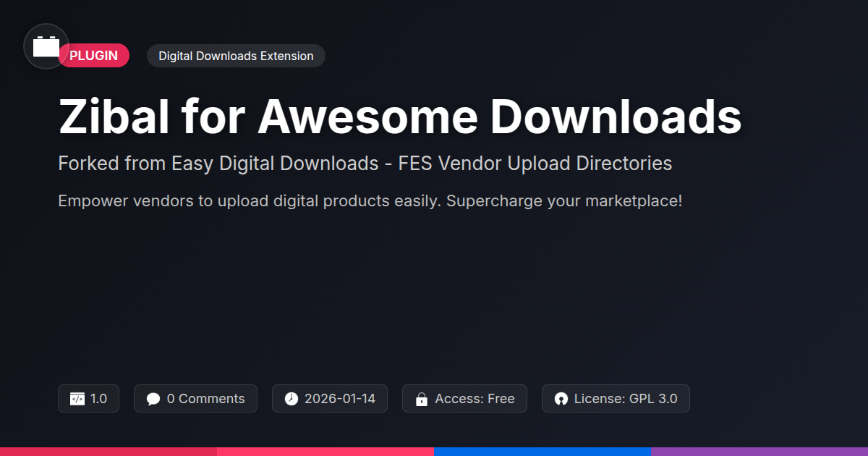Click the 2026-01-14 date text
This screenshot has height=456, width=868.
pos(340,399)
